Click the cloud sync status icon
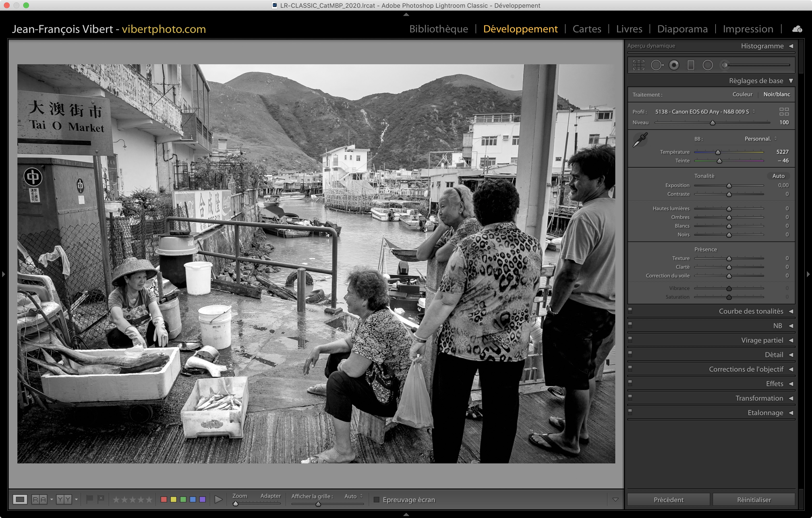The width and height of the screenshot is (812, 518). pyautogui.click(x=797, y=29)
